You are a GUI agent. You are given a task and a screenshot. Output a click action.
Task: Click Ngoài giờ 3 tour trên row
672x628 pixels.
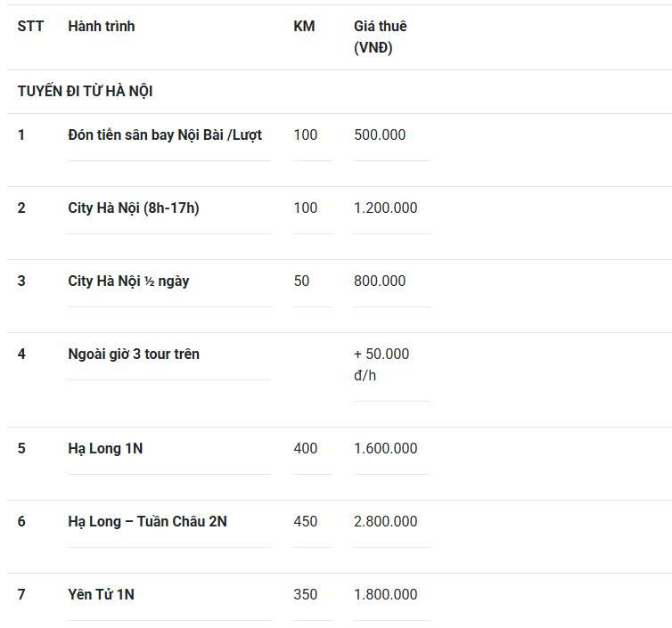pyautogui.click(x=134, y=355)
